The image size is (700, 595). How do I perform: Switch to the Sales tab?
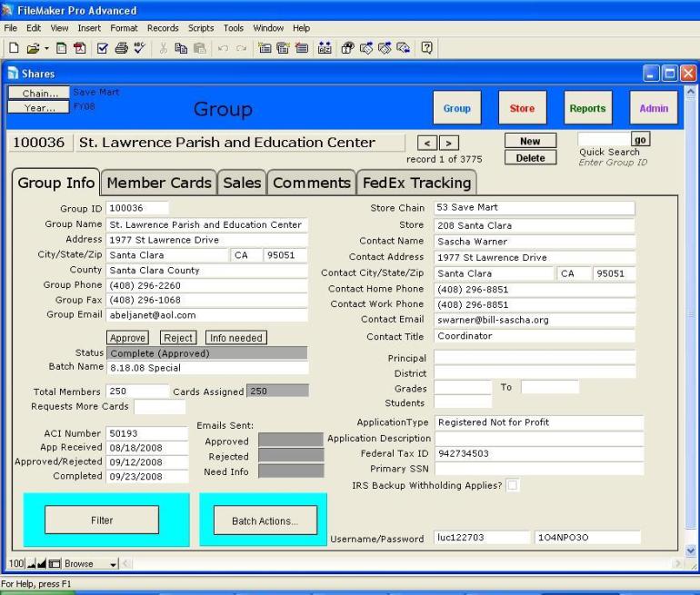(242, 183)
